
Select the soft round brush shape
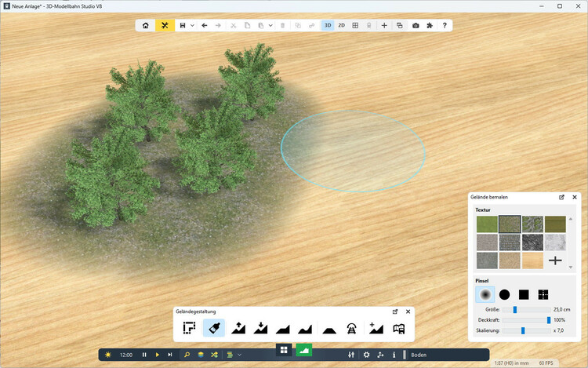[485, 295]
